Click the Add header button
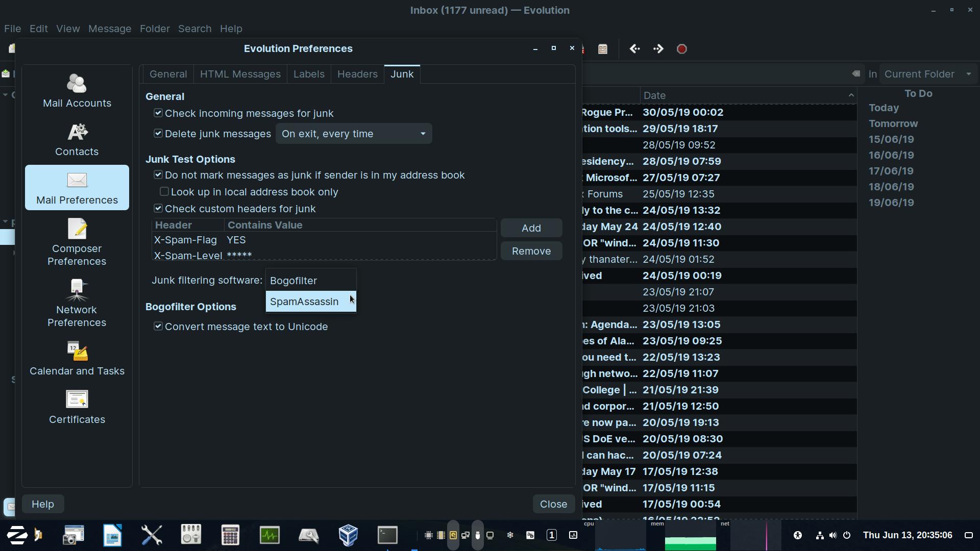980x551 pixels. [531, 228]
